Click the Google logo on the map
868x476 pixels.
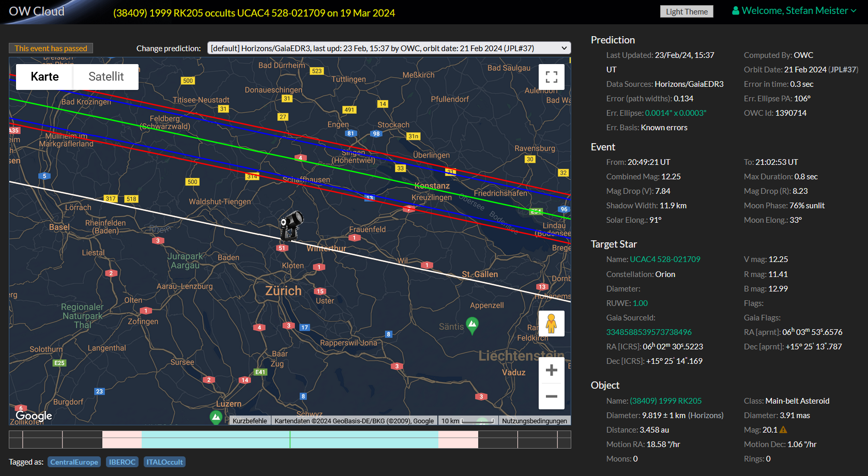34,416
